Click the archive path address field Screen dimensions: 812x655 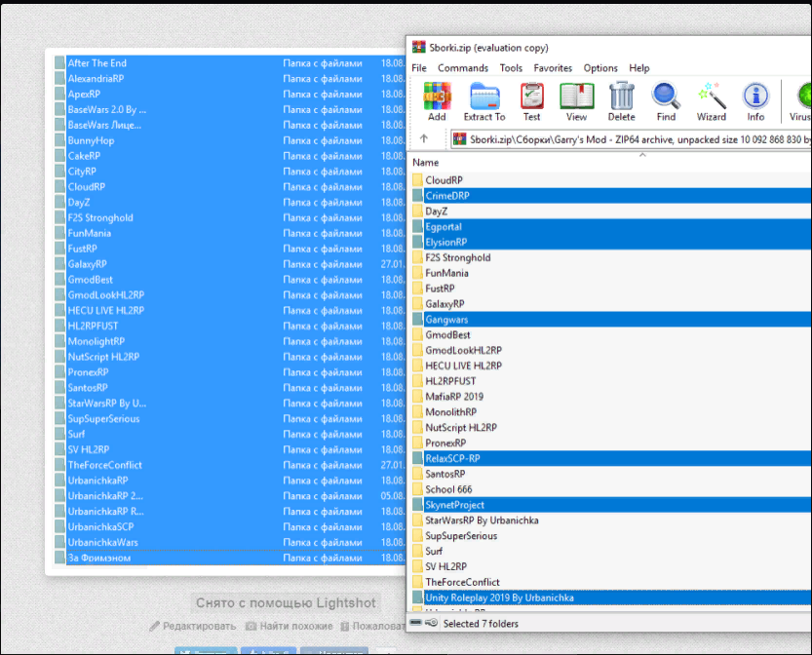pyautogui.click(x=631, y=139)
